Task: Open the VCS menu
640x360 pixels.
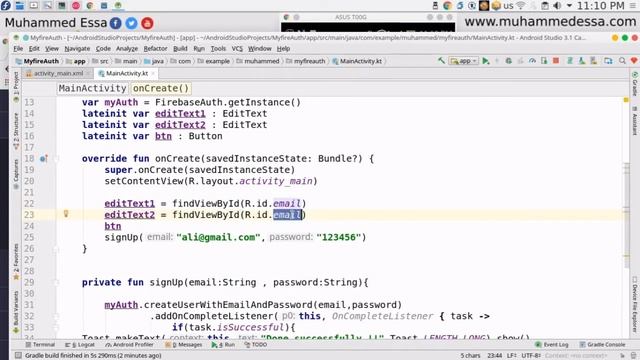Action: 237,49
